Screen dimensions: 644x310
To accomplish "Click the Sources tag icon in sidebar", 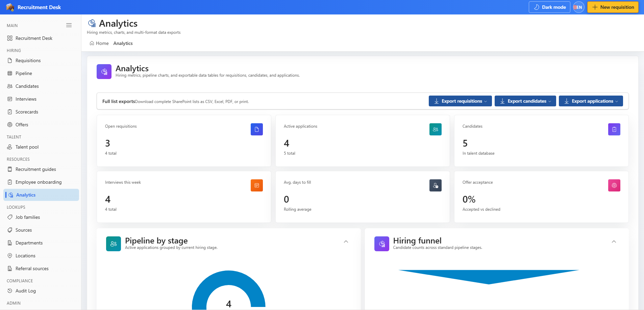I will [x=10, y=230].
